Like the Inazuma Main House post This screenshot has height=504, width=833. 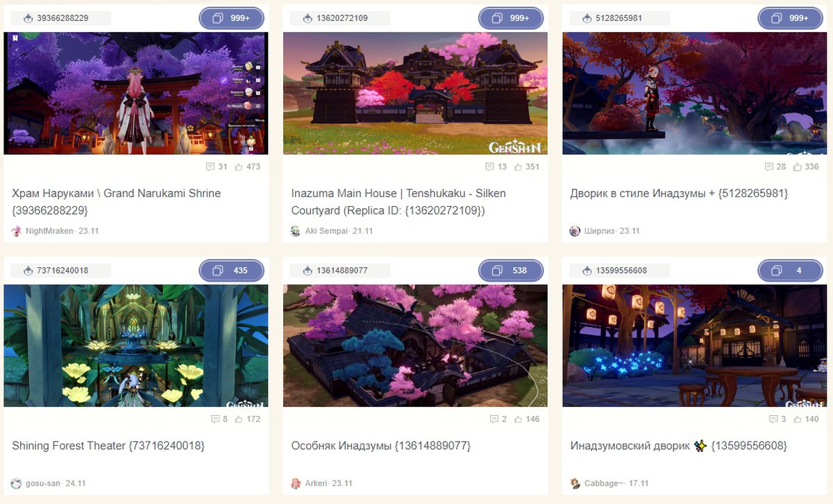(518, 167)
